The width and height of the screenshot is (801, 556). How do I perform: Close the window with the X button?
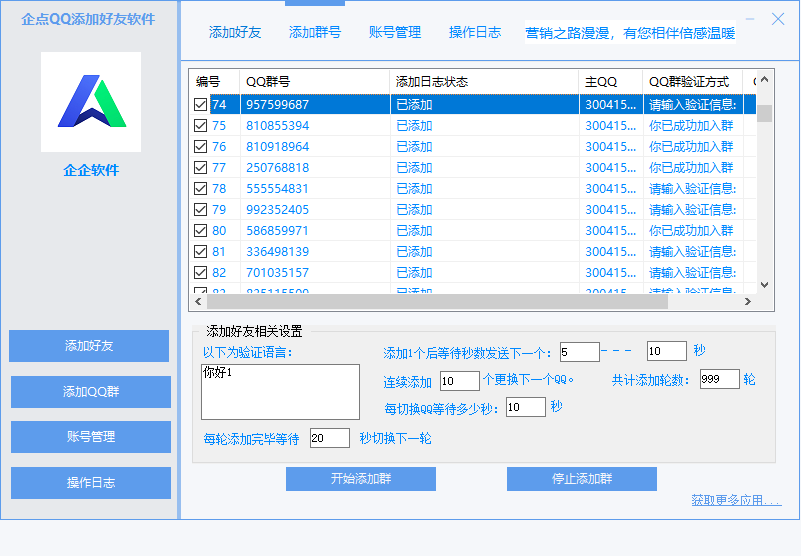tap(778, 19)
